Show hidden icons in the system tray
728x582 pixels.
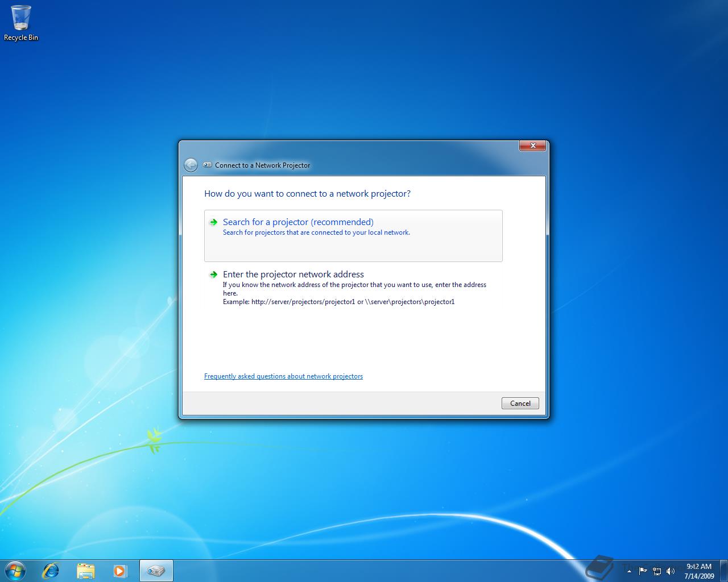click(629, 571)
